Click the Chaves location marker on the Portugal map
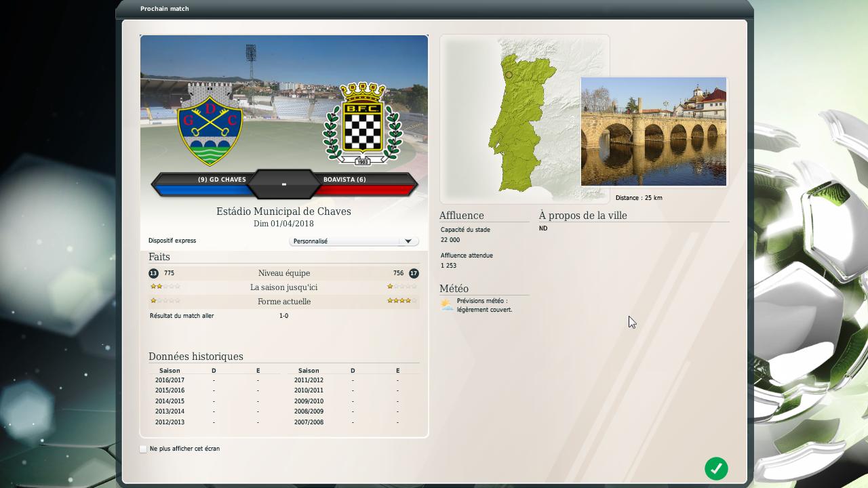 [509, 75]
